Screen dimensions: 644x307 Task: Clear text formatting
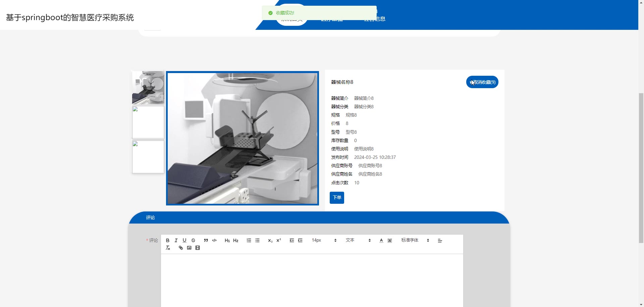[x=168, y=248]
